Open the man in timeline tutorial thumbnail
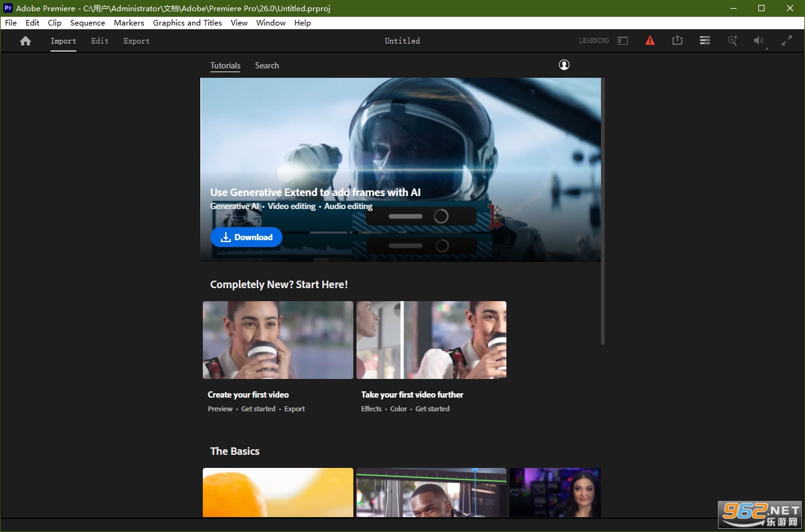This screenshot has height=532, width=805. (x=431, y=493)
